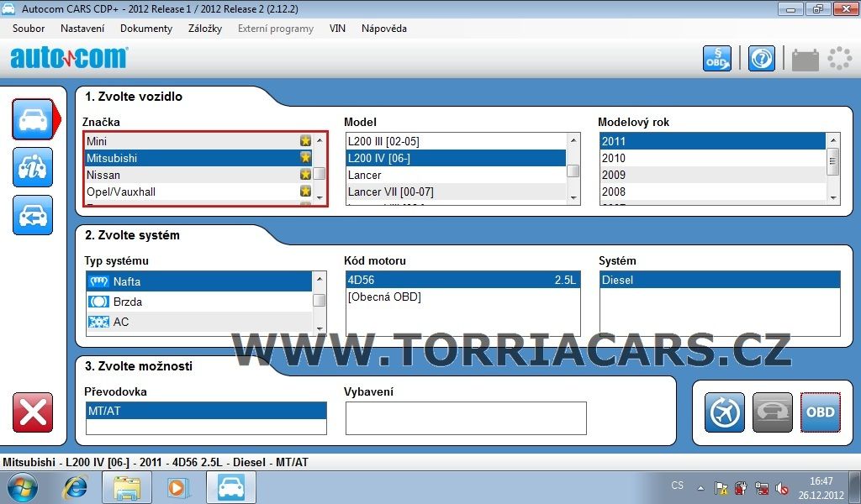Select Brzda system type
861x504 pixels.
pyautogui.click(x=198, y=302)
